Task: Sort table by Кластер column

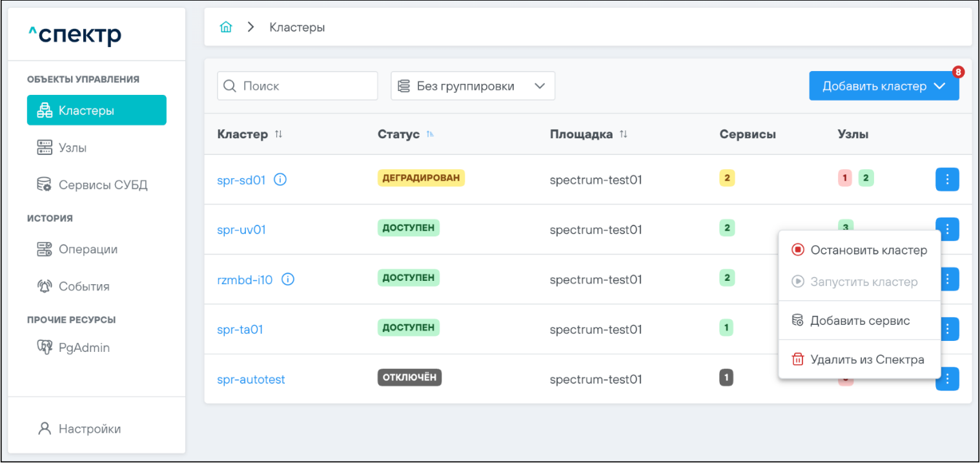Action: 278,134
